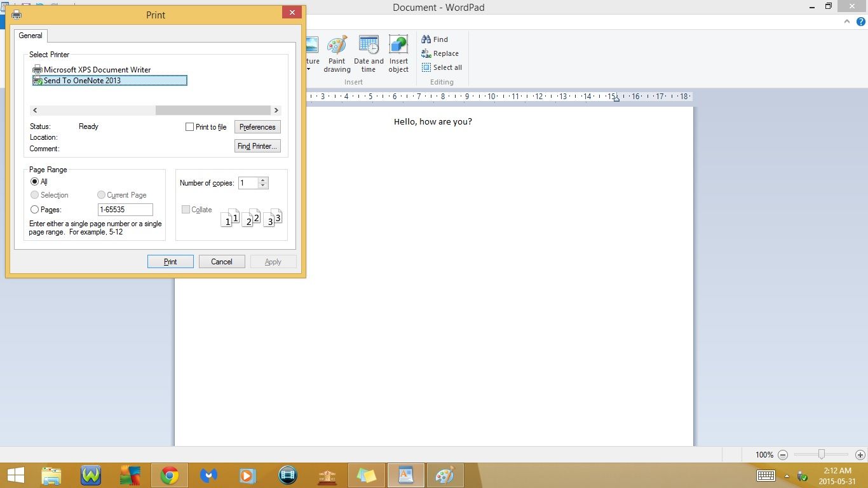Viewport: 868px width, 488px height.
Task: Open the Replace tool
Action: 440,53
